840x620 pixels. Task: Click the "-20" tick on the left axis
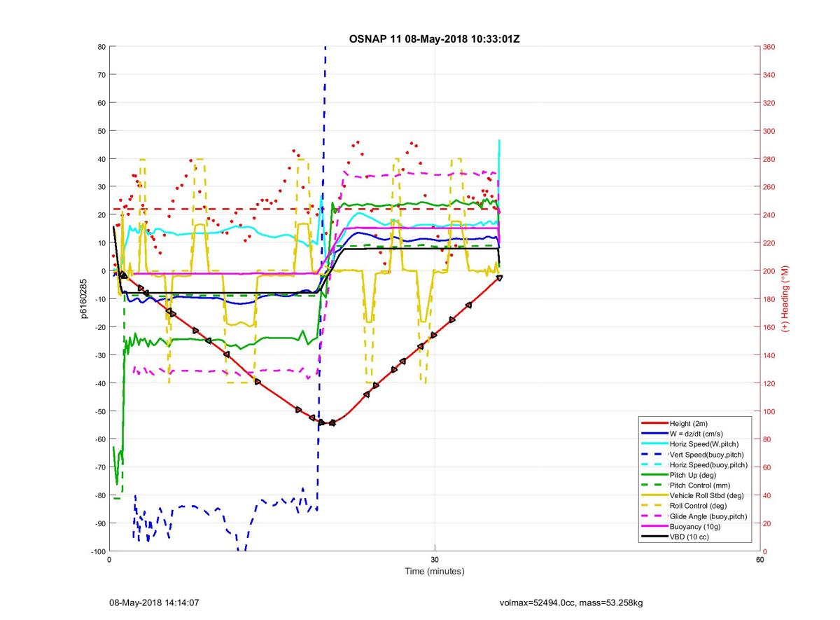pos(100,327)
